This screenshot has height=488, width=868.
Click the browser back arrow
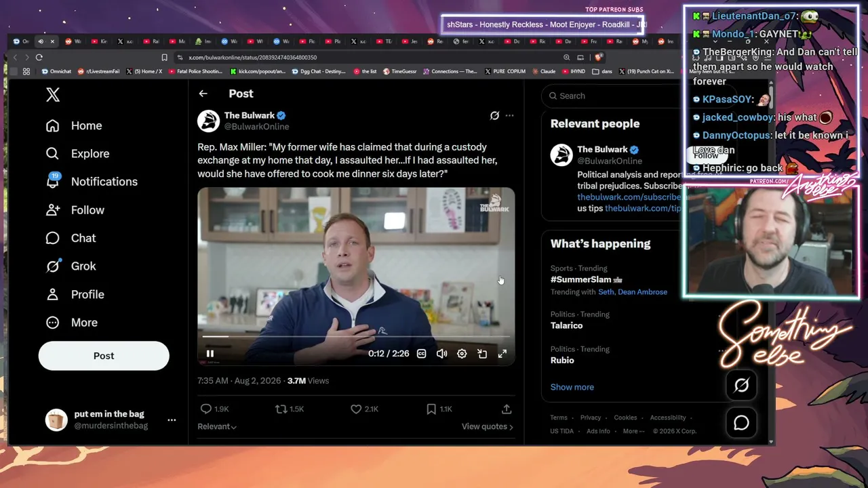(x=15, y=58)
